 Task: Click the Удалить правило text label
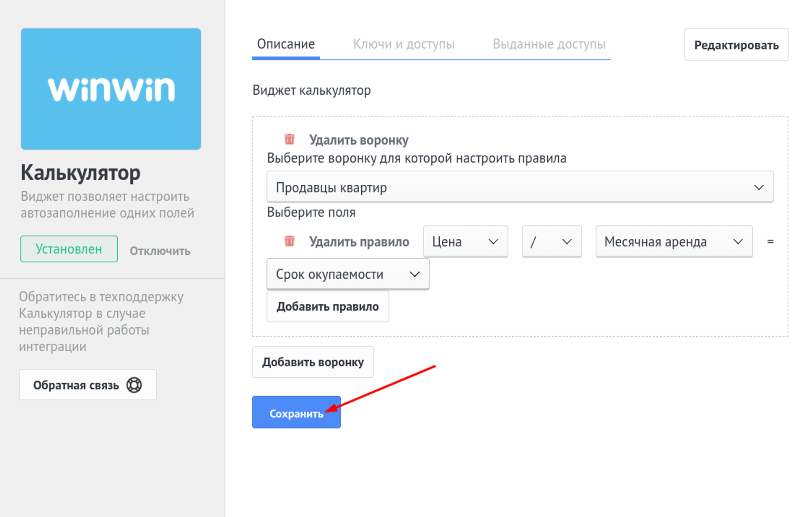tap(359, 242)
